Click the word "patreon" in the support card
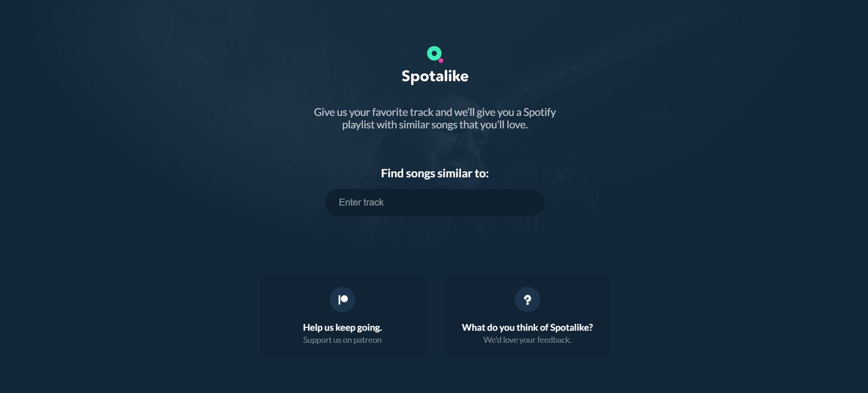Screen dimensions: 868x393 [x=367, y=340]
